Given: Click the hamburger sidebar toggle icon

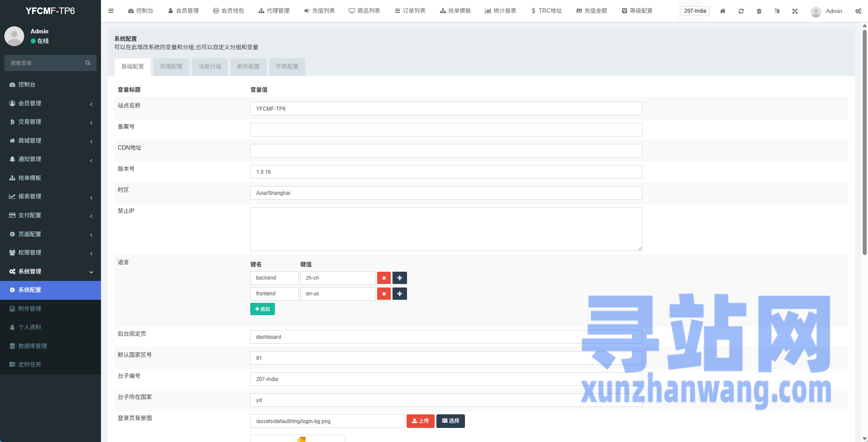Looking at the screenshot, I should point(111,11).
